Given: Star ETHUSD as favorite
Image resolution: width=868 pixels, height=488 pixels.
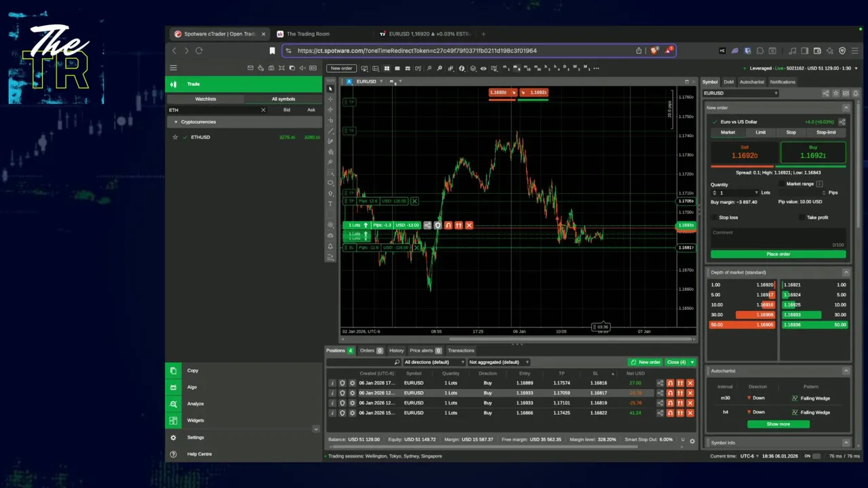Looking at the screenshot, I should 175,137.
